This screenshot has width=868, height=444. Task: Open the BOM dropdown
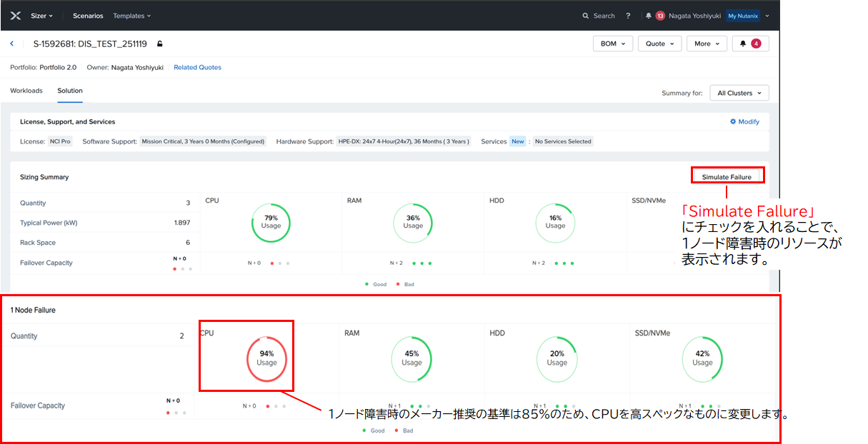click(x=612, y=44)
